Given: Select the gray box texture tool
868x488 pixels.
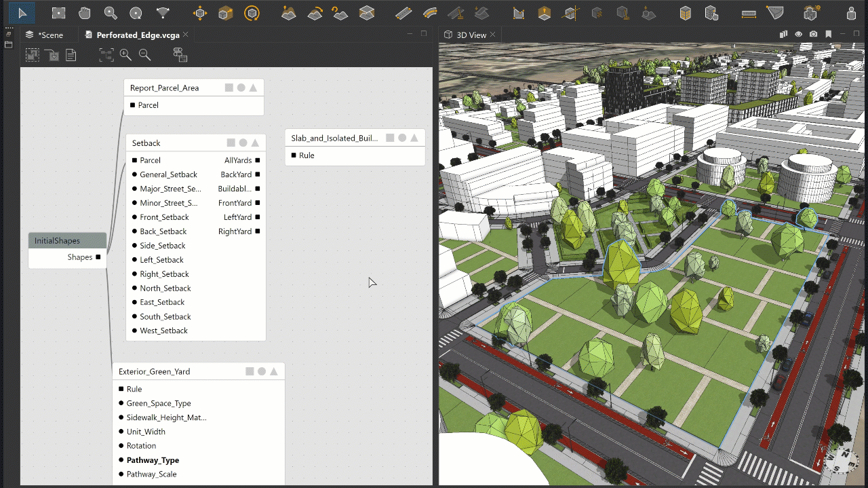Looking at the screenshot, I should point(597,13).
